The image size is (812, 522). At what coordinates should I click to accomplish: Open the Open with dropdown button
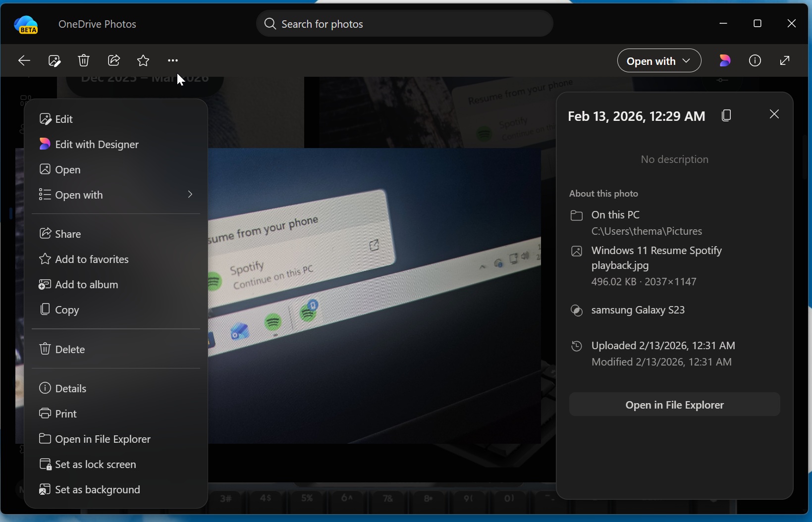click(659, 60)
